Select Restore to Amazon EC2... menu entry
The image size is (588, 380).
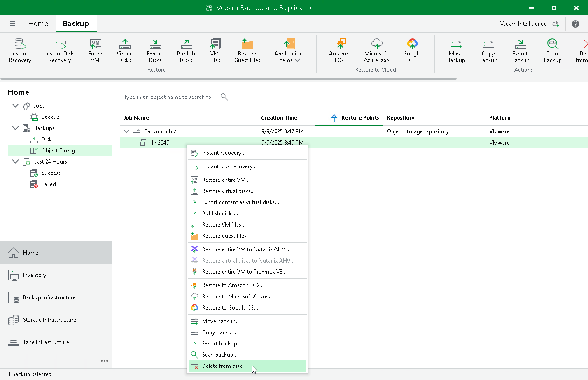(x=247, y=285)
